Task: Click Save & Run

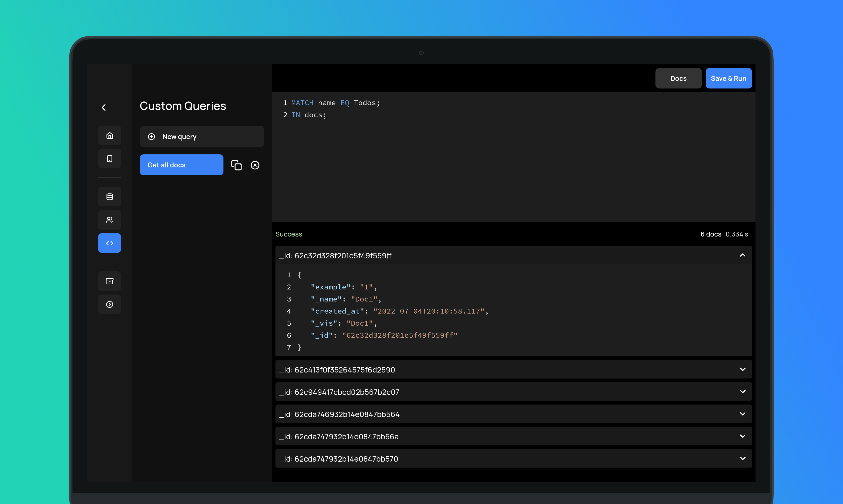Action: click(x=728, y=78)
